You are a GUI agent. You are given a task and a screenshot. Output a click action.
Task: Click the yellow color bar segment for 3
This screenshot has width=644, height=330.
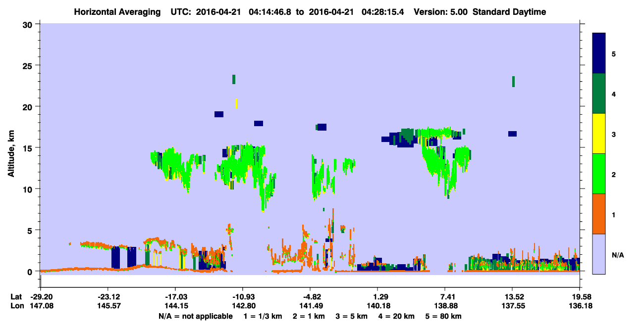tap(599, 134)
